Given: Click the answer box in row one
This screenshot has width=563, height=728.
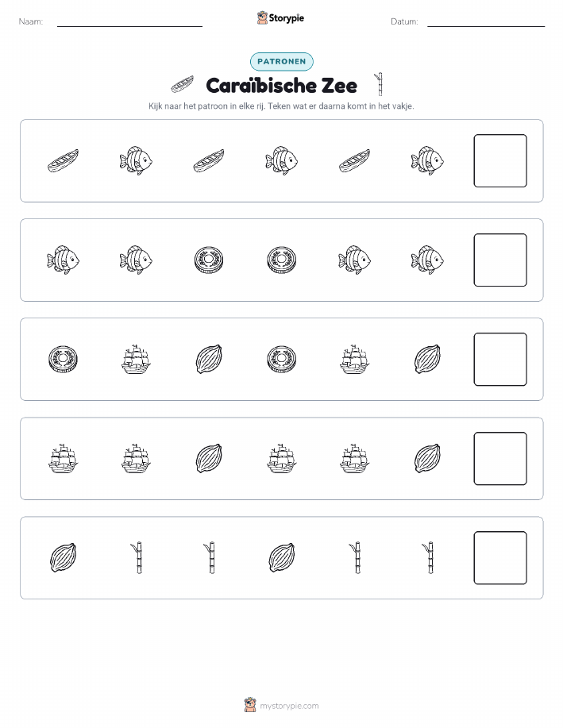Looking at the screenshot, I should [x=500, y=160].
